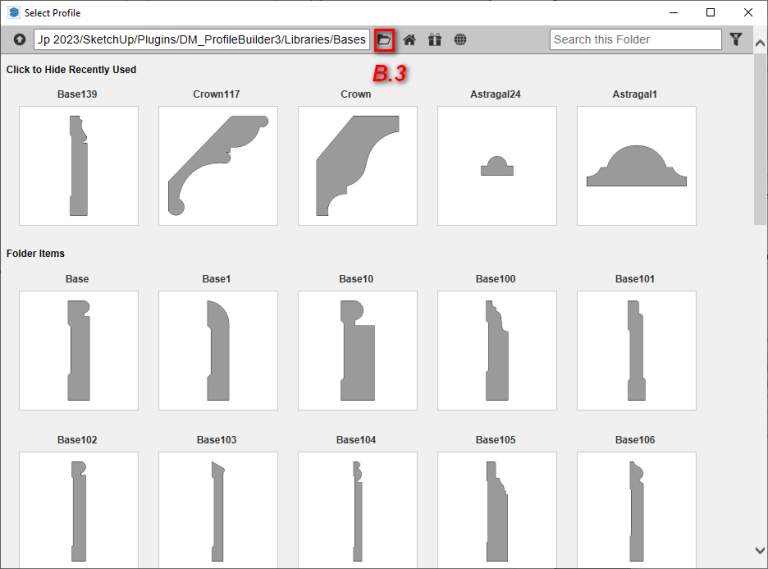
Task: Open the browse folder icon
Action: 384,40
